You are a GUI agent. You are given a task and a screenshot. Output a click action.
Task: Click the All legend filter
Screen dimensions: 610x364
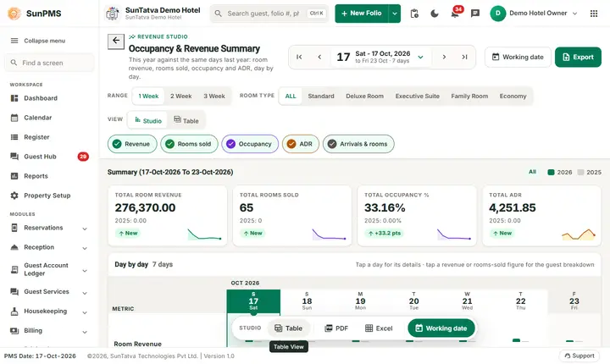pyautogui.click(x=532, y=172)
